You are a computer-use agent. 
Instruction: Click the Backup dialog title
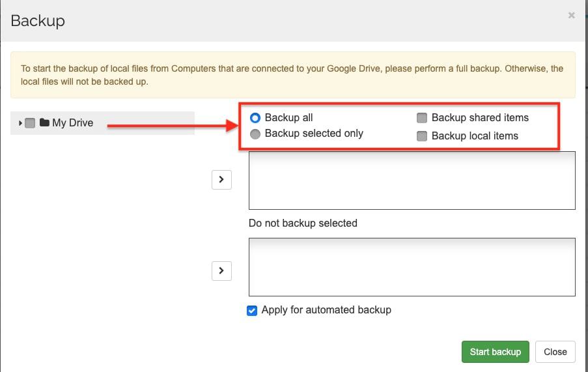[38, 21]
